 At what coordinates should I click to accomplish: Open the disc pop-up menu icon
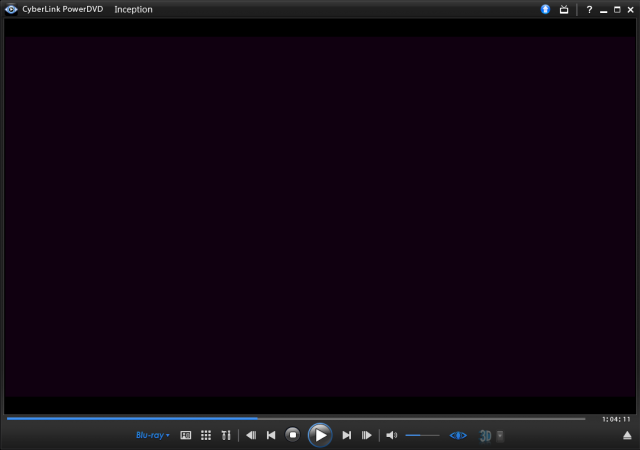click(186, 435)
